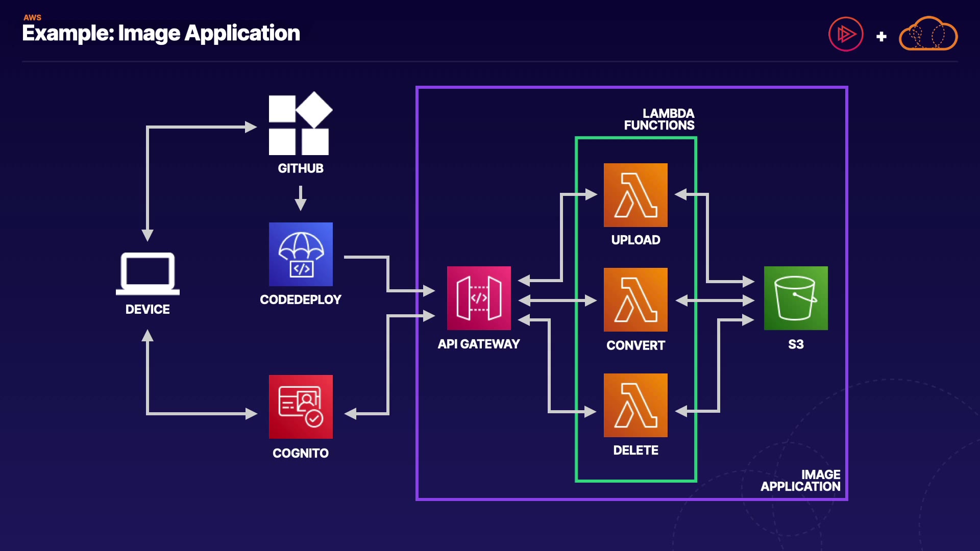Image resolution: width=980 pixels, height=551 pixels.
Task: Click the 'Example: Image Application' title
Action: point(161,33)
